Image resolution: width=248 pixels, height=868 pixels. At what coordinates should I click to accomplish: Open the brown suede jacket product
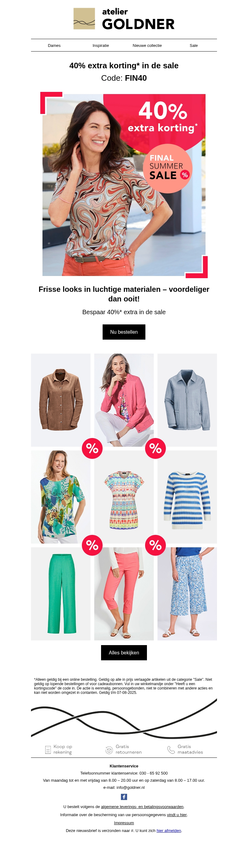coord(60,400)
